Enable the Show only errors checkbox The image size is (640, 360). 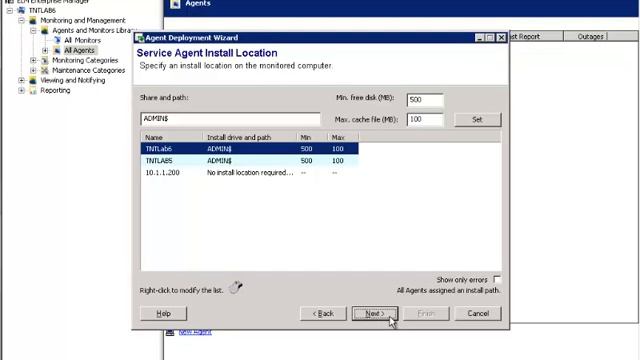pos(497,280)
